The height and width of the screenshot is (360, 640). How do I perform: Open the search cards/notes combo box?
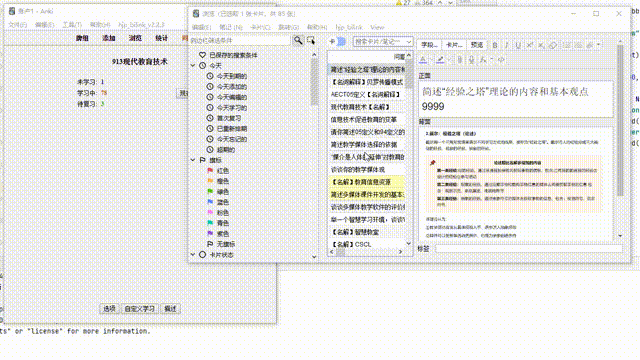[x=382, y=41]
